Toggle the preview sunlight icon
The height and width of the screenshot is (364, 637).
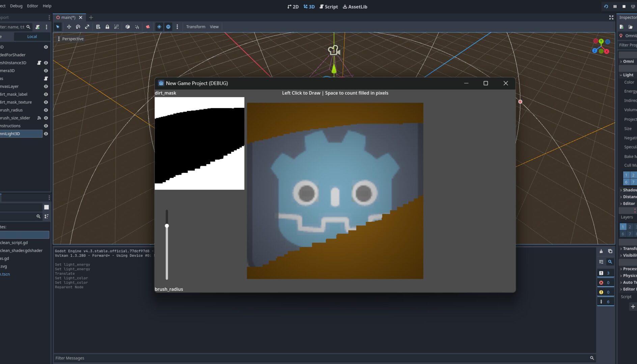tap(159, 27)
